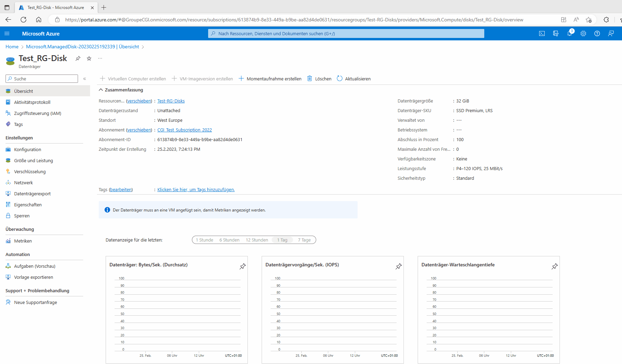The height and width of the screenshot is (364, 622).
Task: Open the Microsoft.ManagedDisk deployment breadcrumb
Action: coord(82,47)
